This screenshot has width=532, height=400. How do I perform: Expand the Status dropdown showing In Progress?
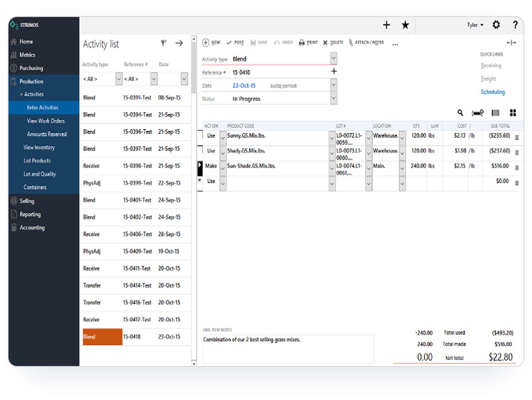pos(334,99)
